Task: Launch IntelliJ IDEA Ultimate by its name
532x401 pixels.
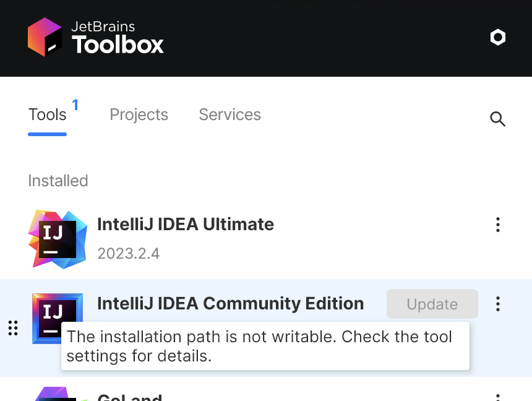Action: click(186, 224)
